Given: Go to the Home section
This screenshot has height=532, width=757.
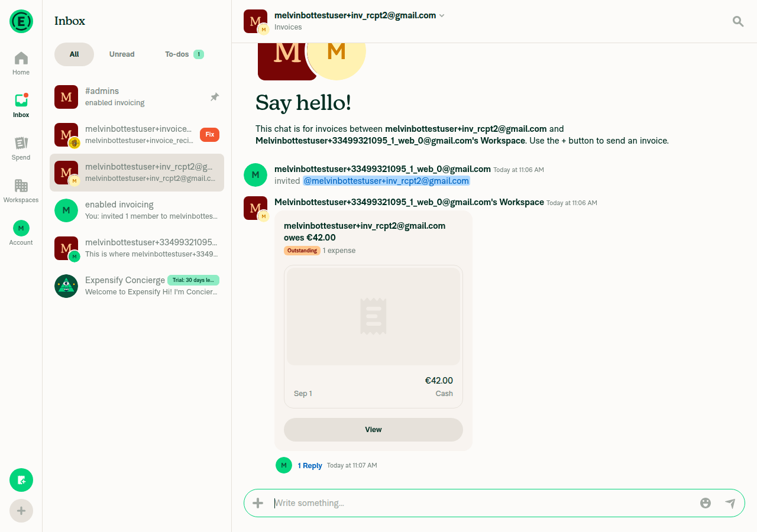Looking at the screenshot, I should tap(21, 64).
